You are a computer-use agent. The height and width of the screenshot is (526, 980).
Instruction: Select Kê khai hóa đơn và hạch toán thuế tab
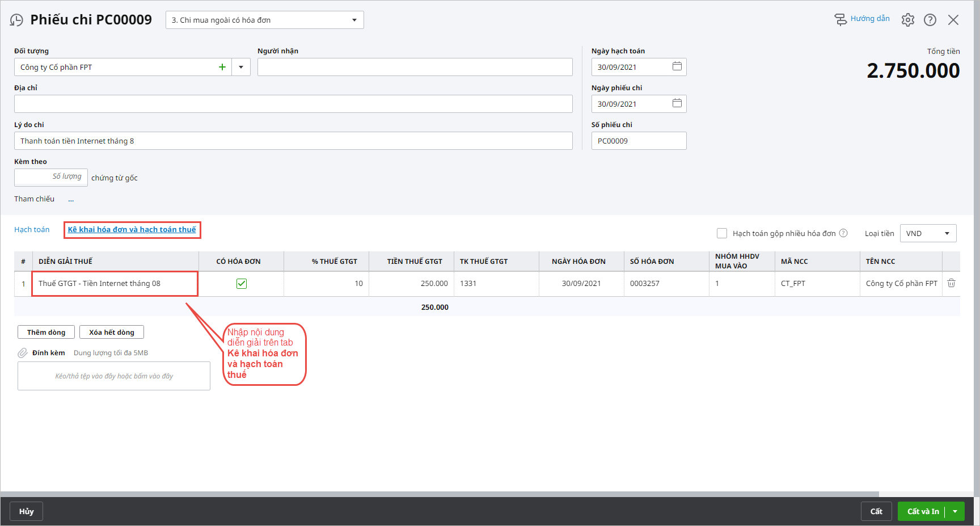click(x=132, y=230)
